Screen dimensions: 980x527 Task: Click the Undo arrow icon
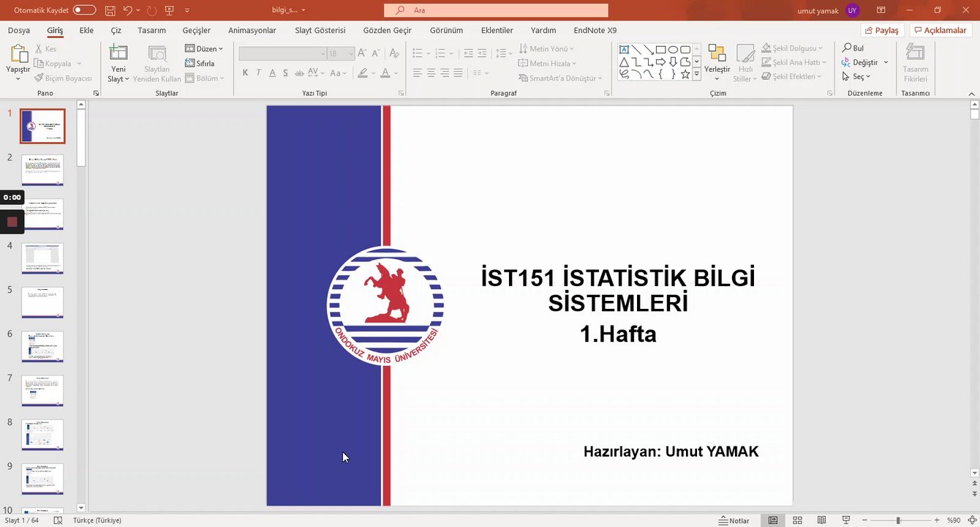pos(128,10)
